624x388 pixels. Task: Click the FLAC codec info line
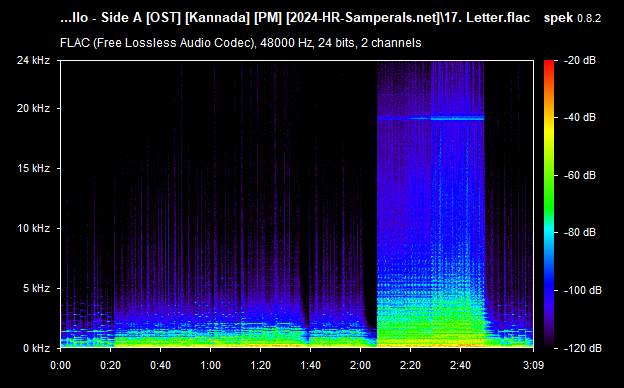tap(240, 43)
